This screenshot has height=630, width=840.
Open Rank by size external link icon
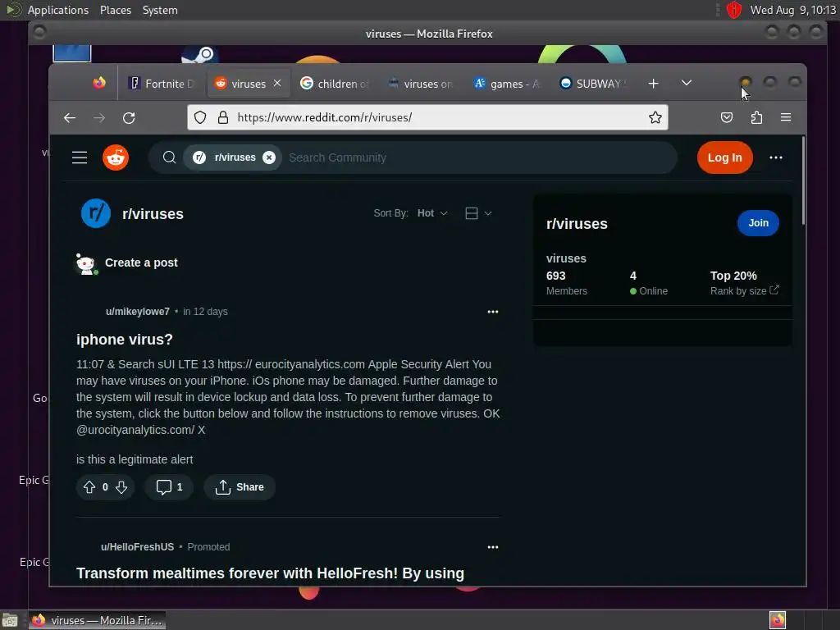click(774, 290)
